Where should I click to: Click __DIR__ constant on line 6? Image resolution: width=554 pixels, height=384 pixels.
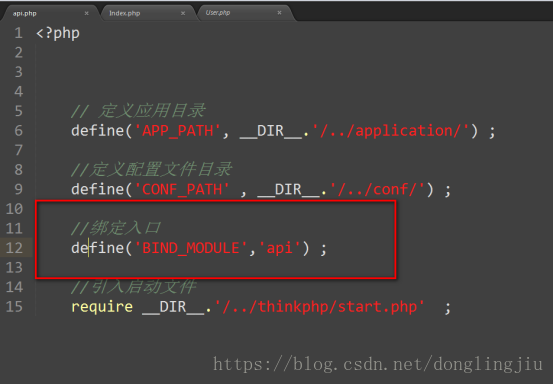click(x=271, y=131)
